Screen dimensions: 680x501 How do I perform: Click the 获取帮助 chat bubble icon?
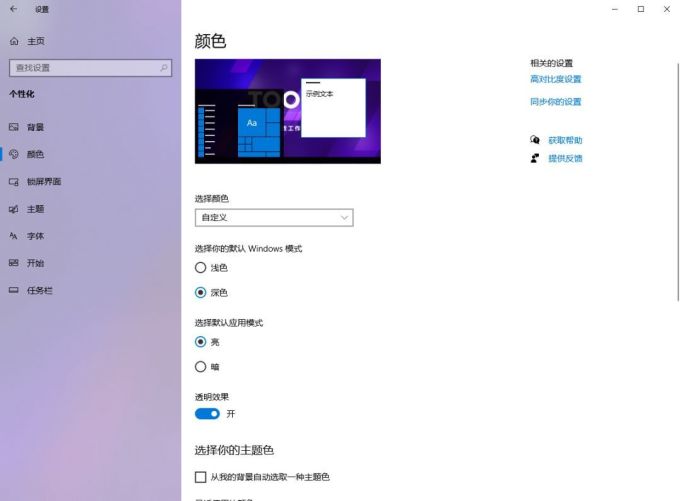[535, 140]
